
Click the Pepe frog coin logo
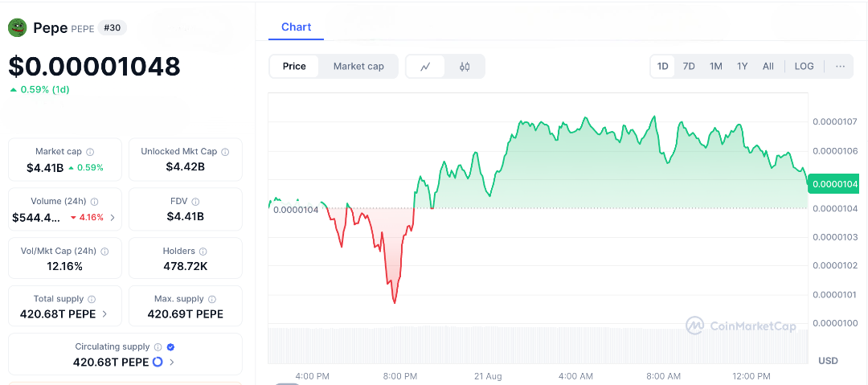click(x=18, y=28)
